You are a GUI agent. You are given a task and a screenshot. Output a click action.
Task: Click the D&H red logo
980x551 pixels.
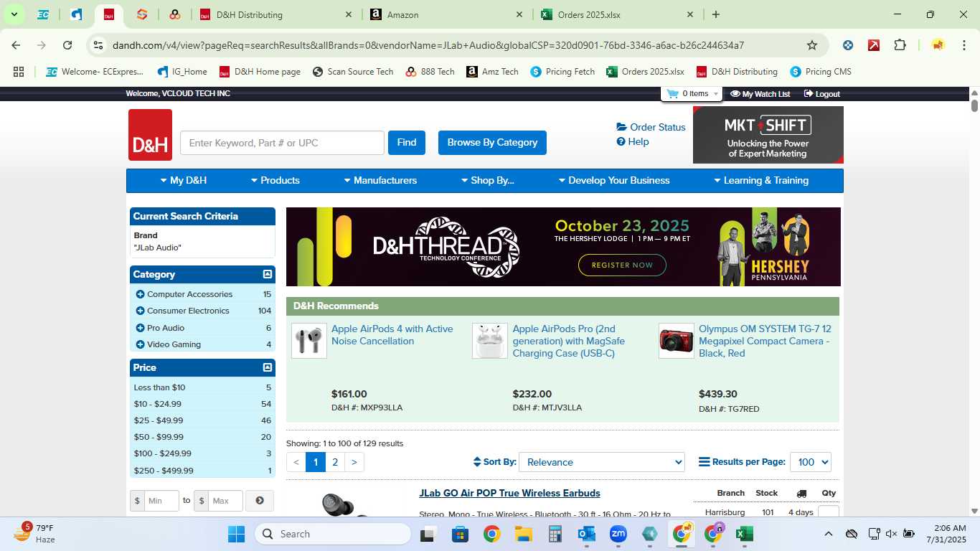[151, 135]
